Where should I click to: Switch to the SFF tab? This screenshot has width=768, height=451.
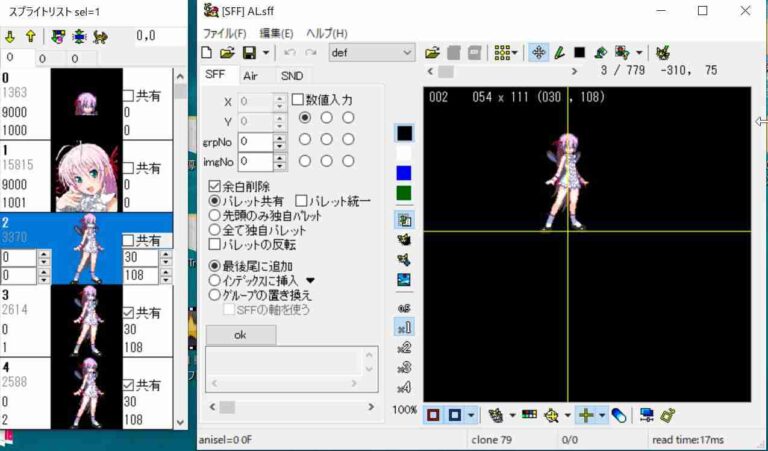(x=215, y=74)
